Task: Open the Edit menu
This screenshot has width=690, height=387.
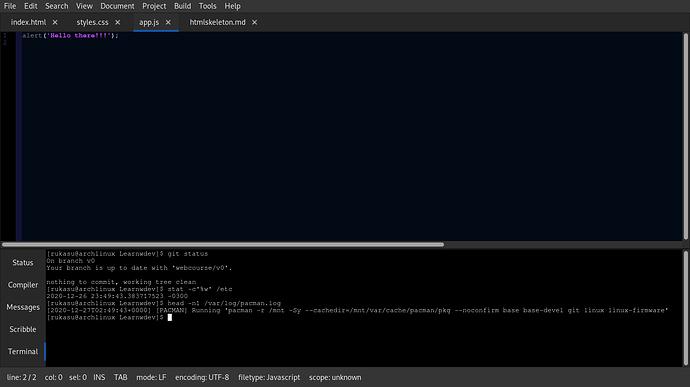Action: click(30, 6)
